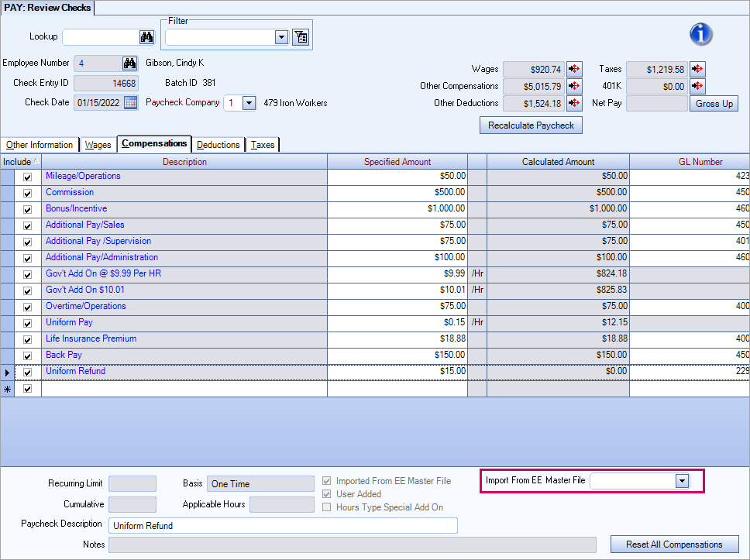
Task: Click the Back Pay Specified Amount $150.00 cell
Action: (x=397, y=356)
